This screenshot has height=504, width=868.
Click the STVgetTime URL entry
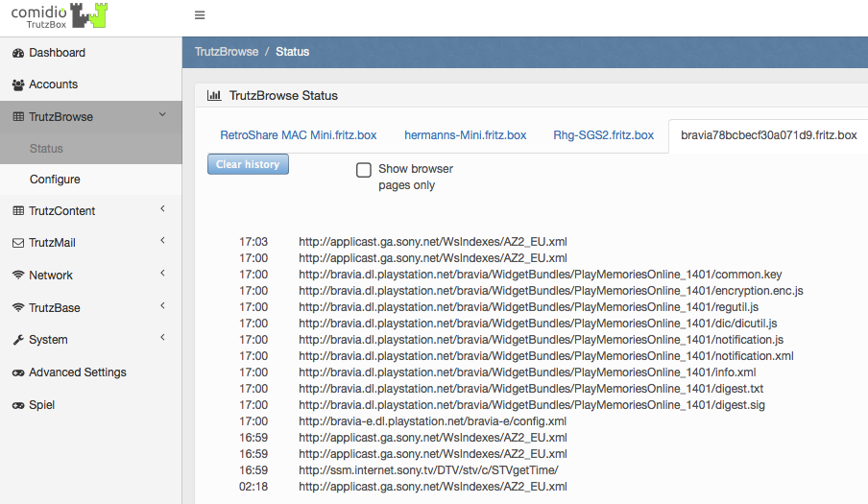428,470
